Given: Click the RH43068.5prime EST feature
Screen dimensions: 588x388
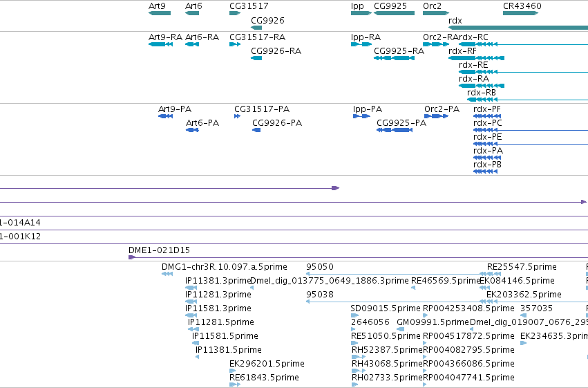Looking at the screenshot, I should pos(359,371).
